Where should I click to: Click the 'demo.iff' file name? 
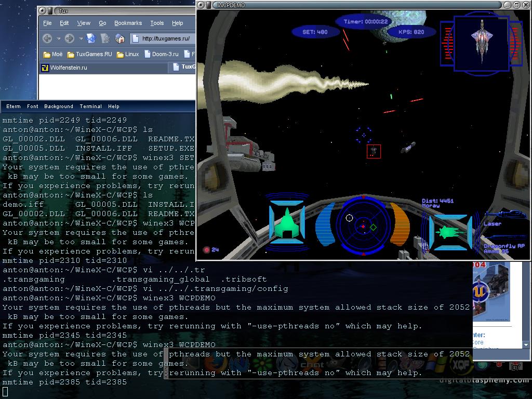point(23,204)
